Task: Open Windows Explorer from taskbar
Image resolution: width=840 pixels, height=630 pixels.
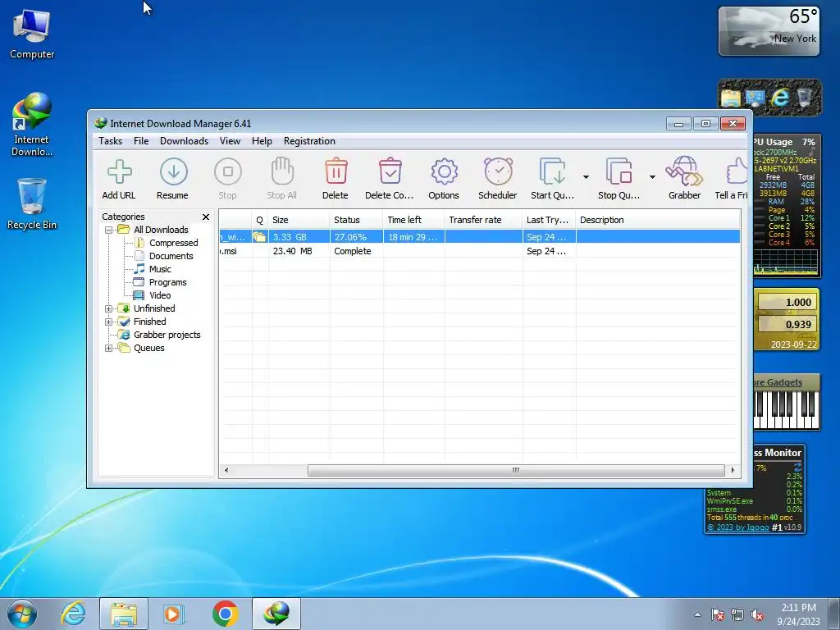Action: point(123,614)
